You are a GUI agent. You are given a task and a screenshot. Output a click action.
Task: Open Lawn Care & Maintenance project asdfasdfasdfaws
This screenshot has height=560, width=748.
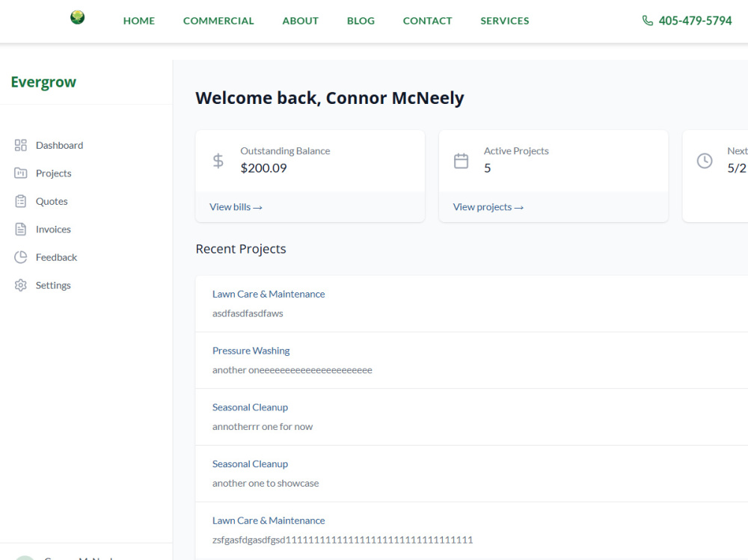pos(269,295)
